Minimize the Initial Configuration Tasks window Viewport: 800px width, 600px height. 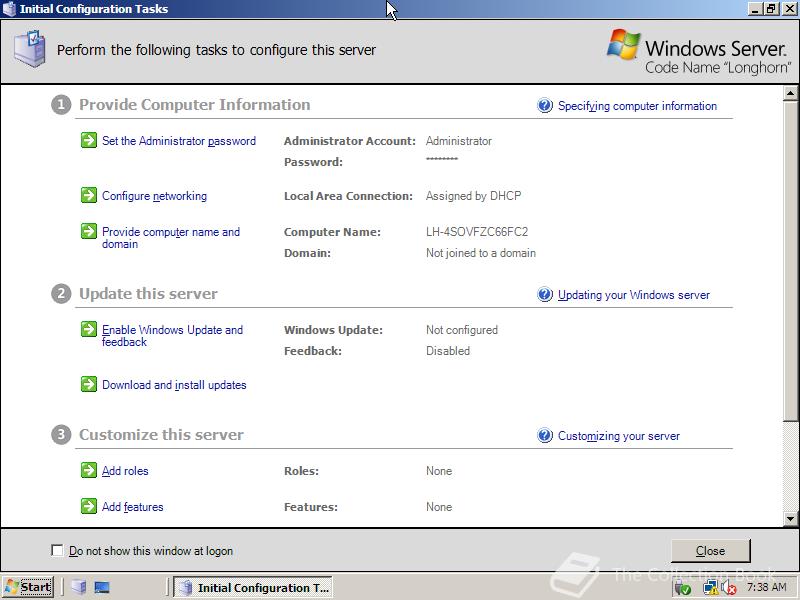pyautogui.click(x=756, y=9)
